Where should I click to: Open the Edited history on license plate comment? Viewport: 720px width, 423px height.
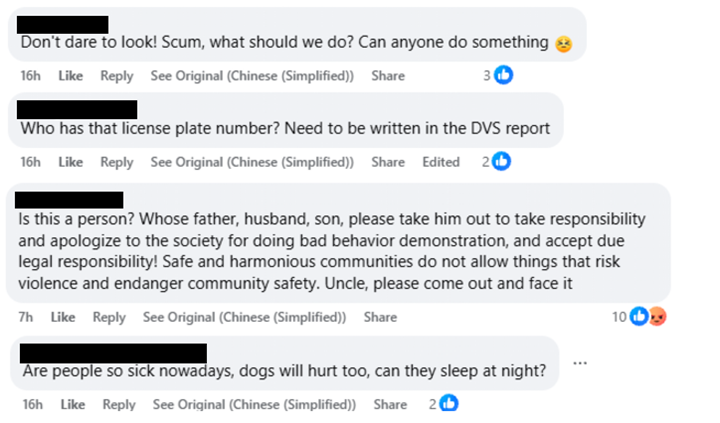point(440,162)
